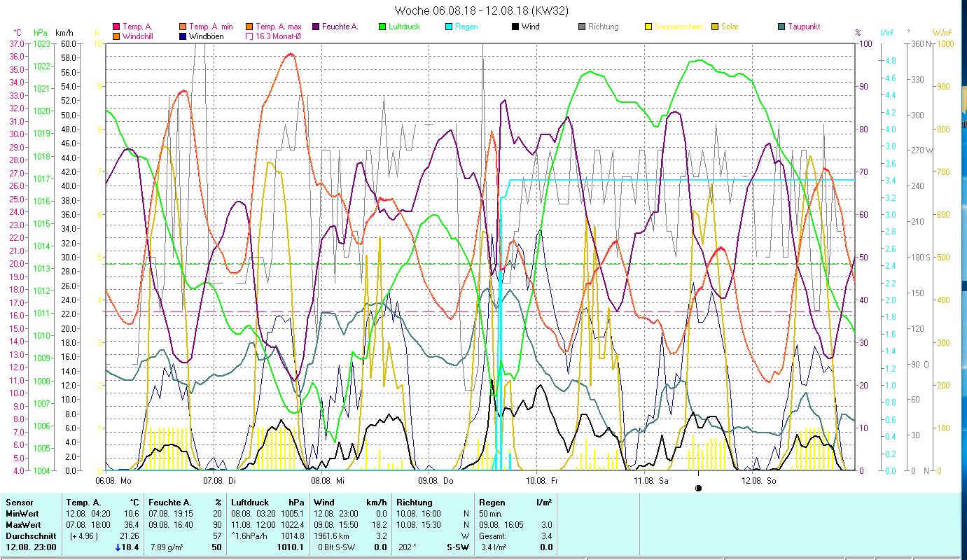
Task: Click the minimum pressure value 1005.1
Action: (292, 514)
